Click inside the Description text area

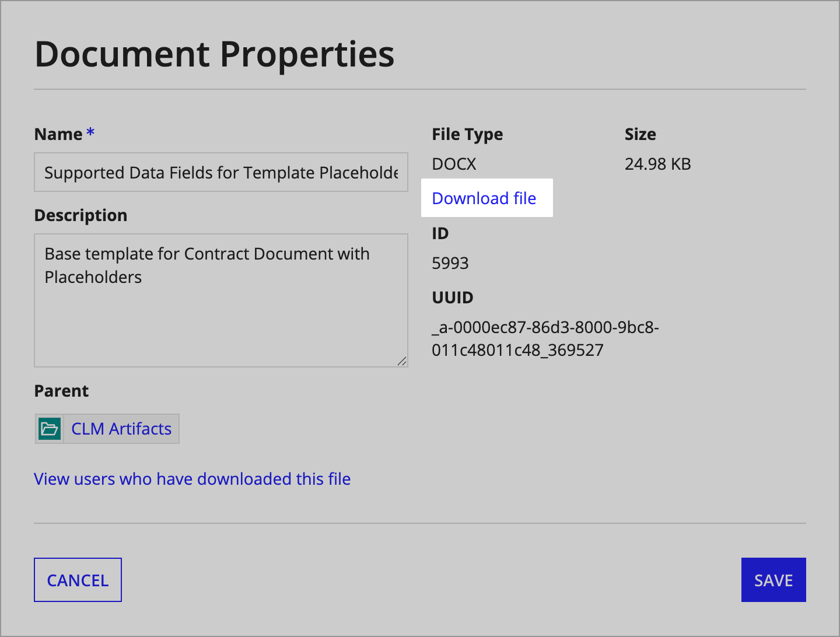tap(221, 300)
